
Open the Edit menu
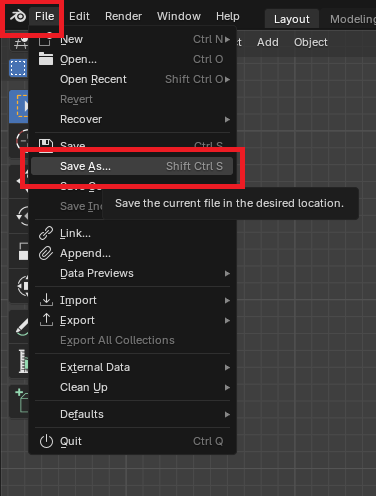[x=79, y=16]
